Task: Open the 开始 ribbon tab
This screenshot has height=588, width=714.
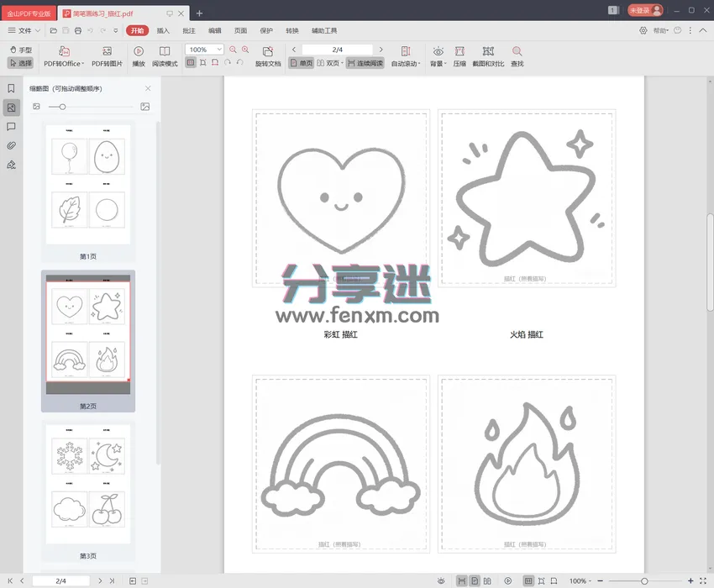Action: (137, 30)
